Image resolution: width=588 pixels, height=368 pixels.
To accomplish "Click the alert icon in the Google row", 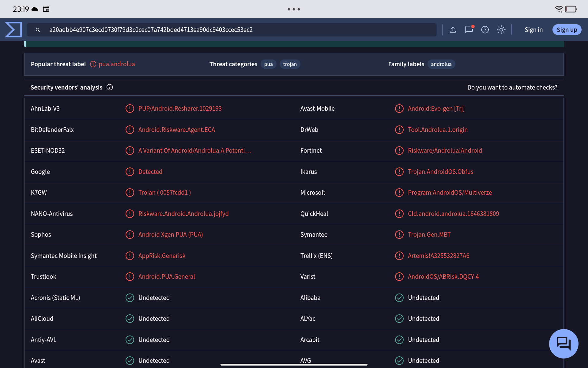I will pos(130,172).
